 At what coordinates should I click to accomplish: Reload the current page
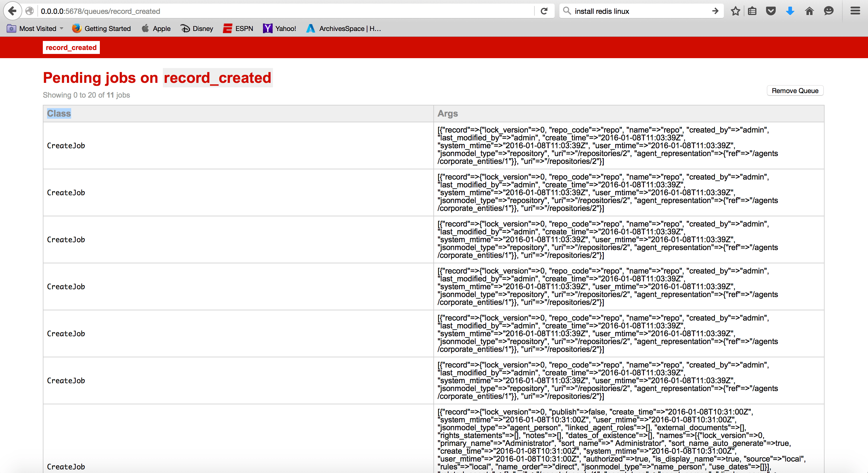(544, 11)
